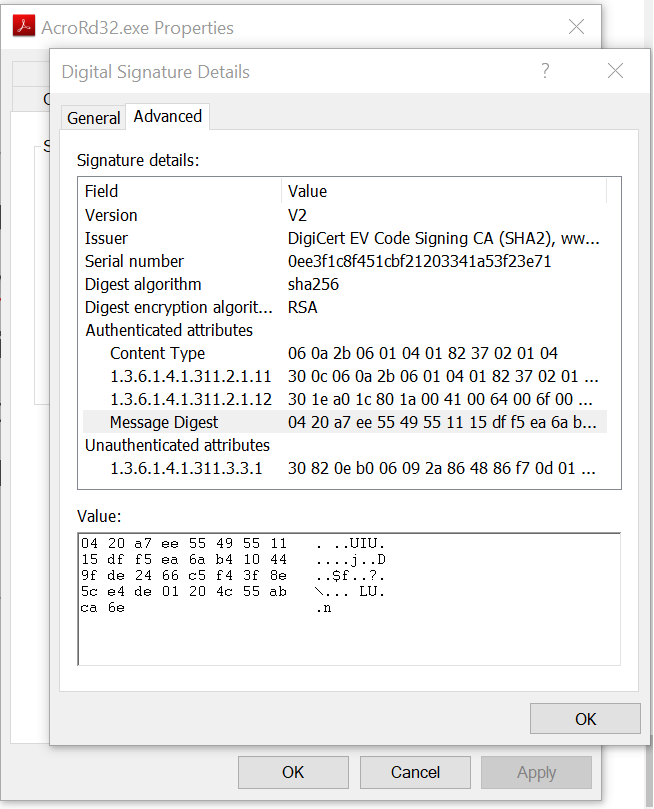Click the Value label above the hex box
Image resolution: width=654 pixels, height=809 pixels.
99,516
